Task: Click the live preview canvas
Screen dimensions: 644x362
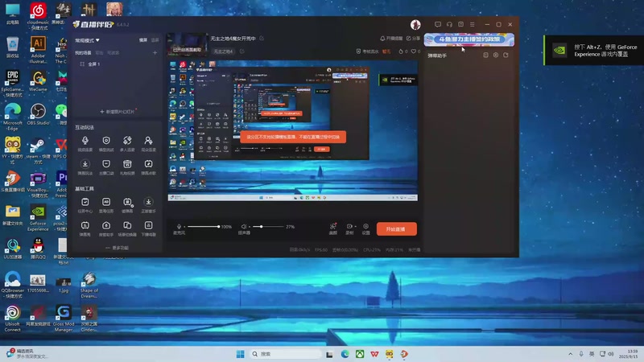Action: 293,130
